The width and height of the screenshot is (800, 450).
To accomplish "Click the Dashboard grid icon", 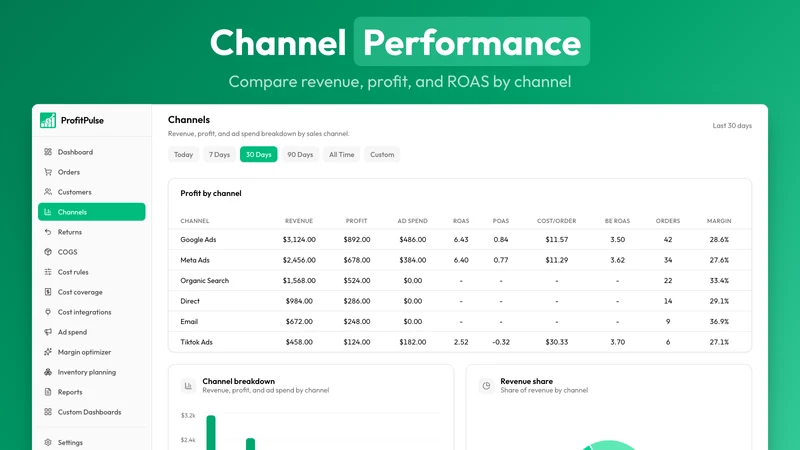I will 48,152.
